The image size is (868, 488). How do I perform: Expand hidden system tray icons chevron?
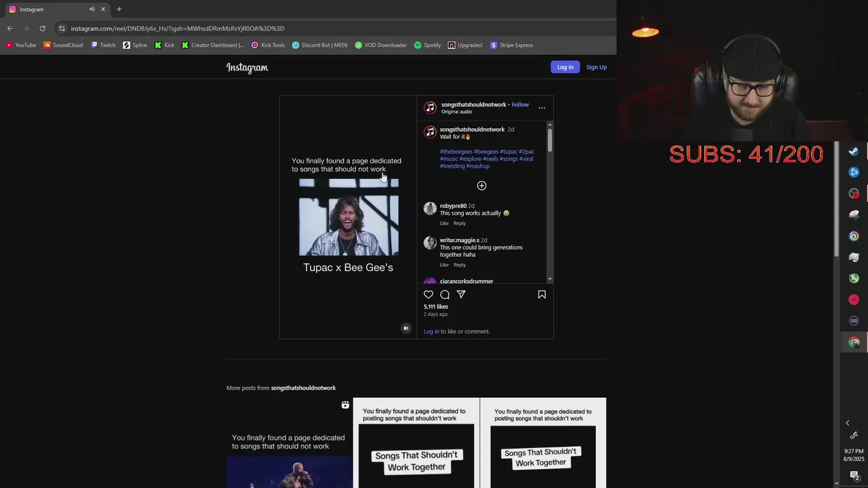847,423
